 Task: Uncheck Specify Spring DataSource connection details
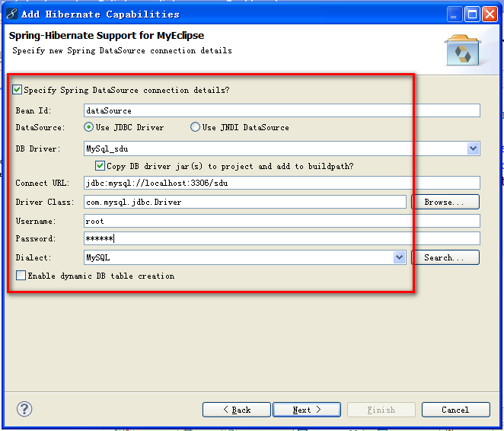(17, 90)
